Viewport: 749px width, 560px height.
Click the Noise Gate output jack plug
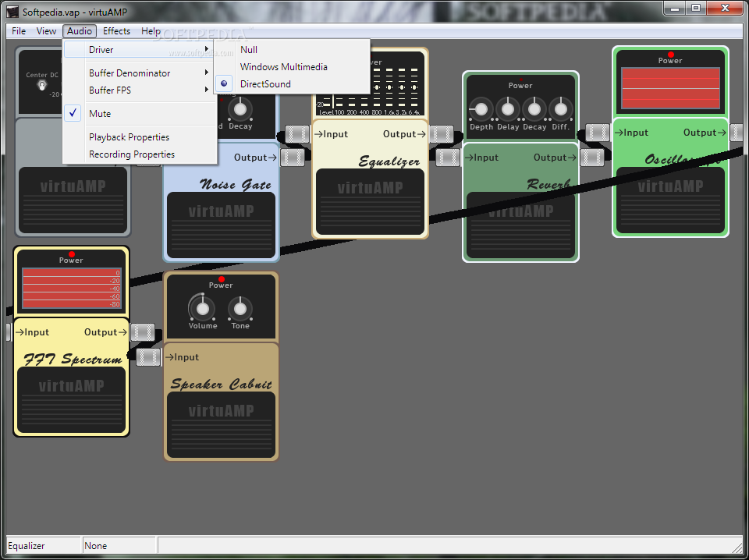[x=293, y=158]
